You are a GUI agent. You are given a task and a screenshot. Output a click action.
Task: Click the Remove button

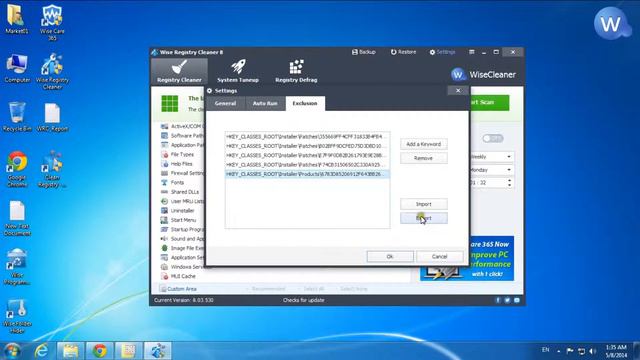[424, 158]
